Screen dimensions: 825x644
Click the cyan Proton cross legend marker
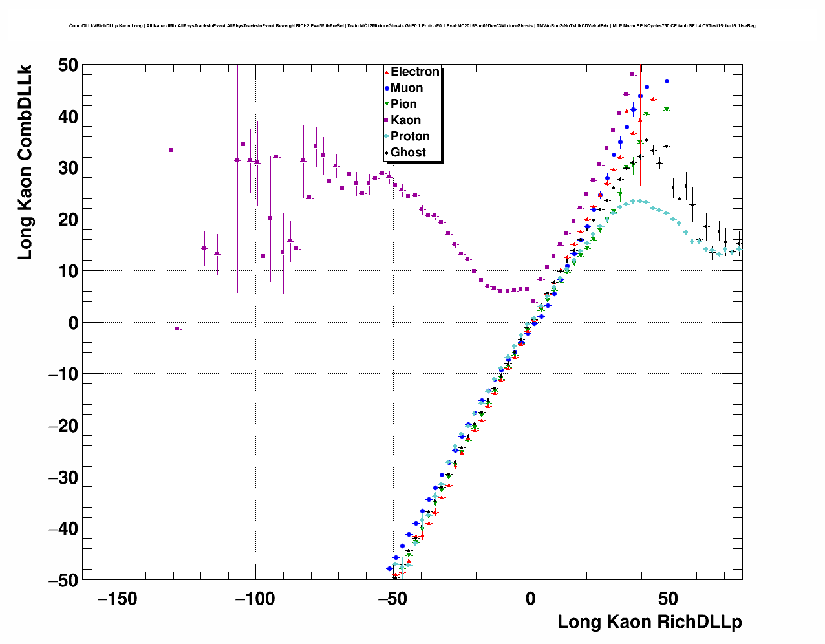[387, 136]
